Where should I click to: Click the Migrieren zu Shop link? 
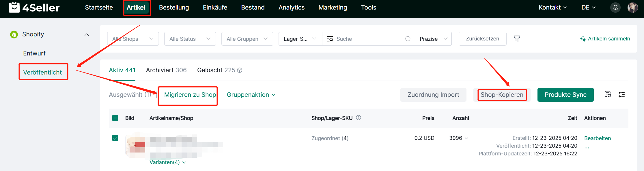coord(190,95)
